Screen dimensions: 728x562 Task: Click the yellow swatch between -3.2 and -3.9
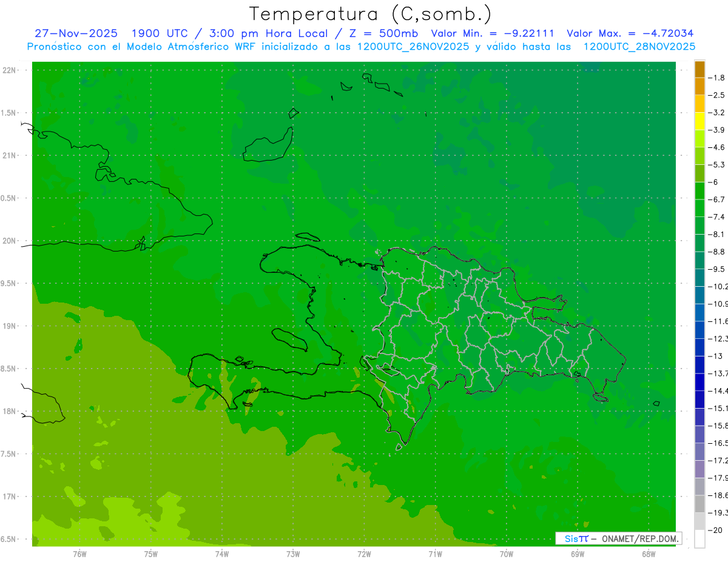coord(699,121)
